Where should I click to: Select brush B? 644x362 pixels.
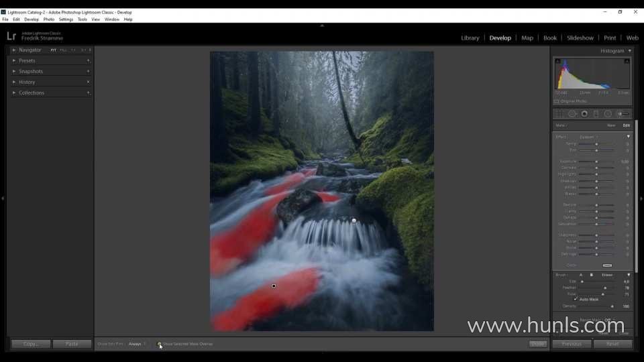[x=592, y=275]
